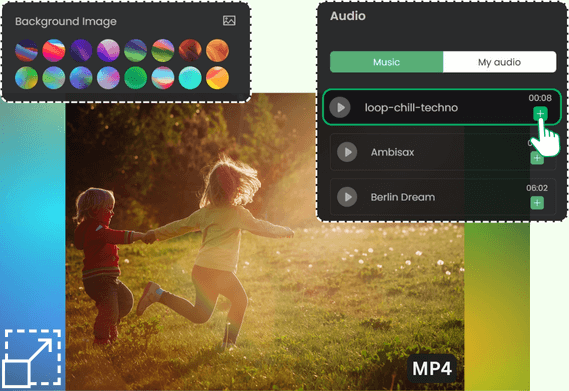The image size is (569, 391).
Task: Select the Ambisax track title
Action: click(x=392, y=152)
